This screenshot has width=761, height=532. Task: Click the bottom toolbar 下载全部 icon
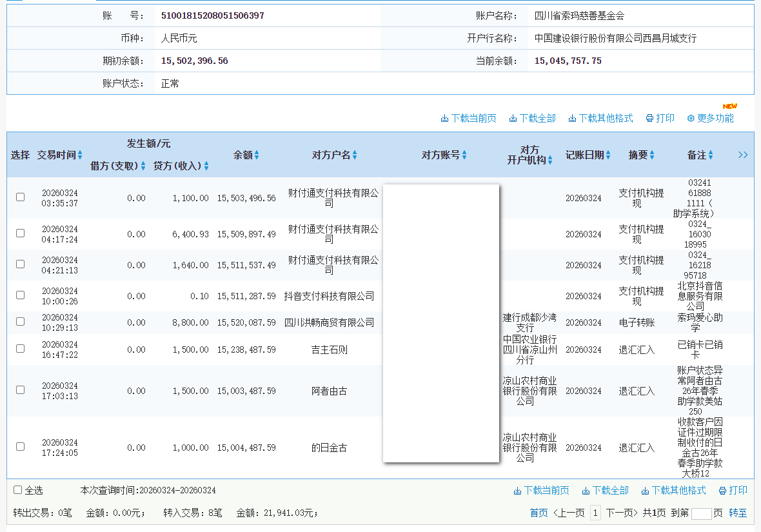(x=586, y=491)
